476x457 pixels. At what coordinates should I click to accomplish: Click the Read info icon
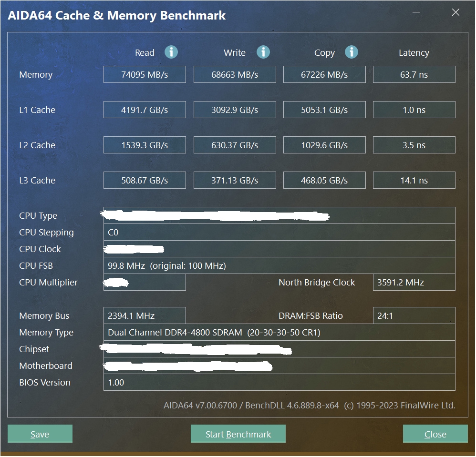tap(171, 52)
